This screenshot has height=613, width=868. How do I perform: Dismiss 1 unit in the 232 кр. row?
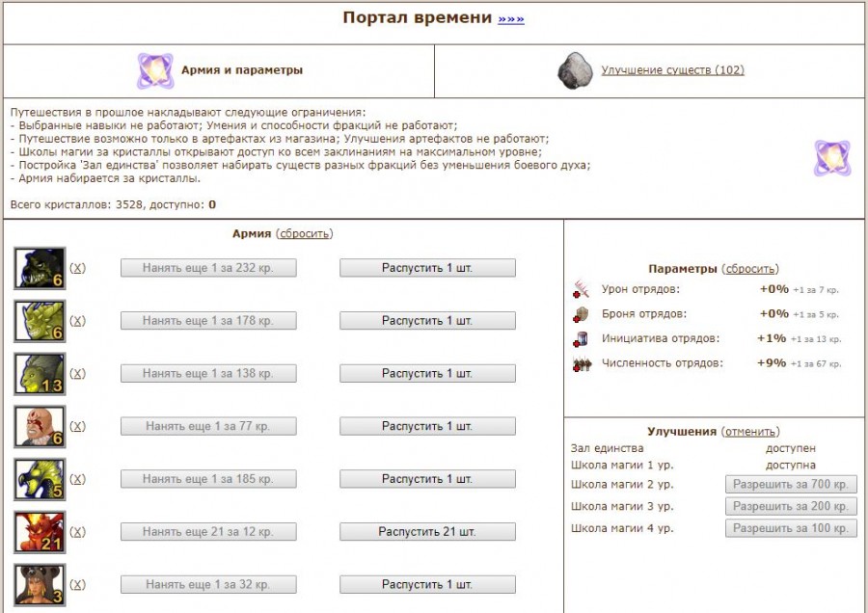pyautogui.click(x=427, y=268)
